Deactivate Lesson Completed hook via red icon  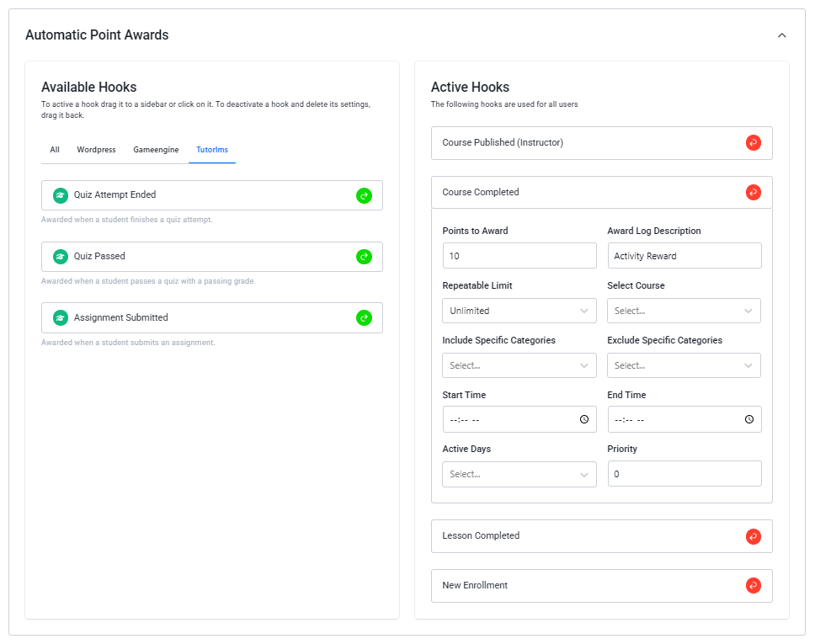pyautogui.click(x=754, y=536)
